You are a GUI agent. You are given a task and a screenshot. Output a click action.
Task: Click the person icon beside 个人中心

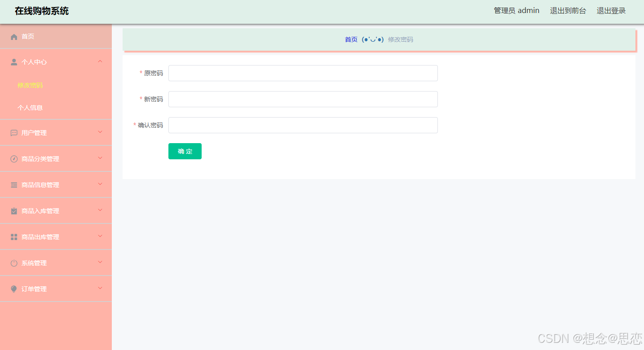click(x=14, y=62)
